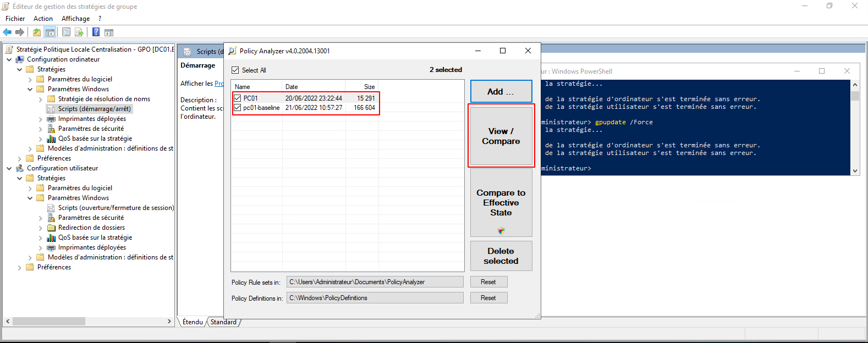This screenshot has height=343, width=868.
Task: Click the tree pane horizontal scrollbar
Action: pyautogui.click(x=88, y=321)
